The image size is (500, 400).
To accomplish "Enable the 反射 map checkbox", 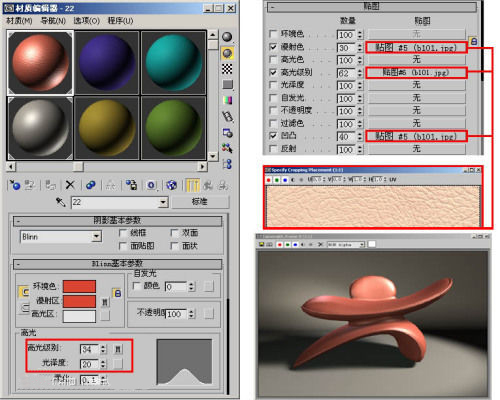I will pos(273,149).
